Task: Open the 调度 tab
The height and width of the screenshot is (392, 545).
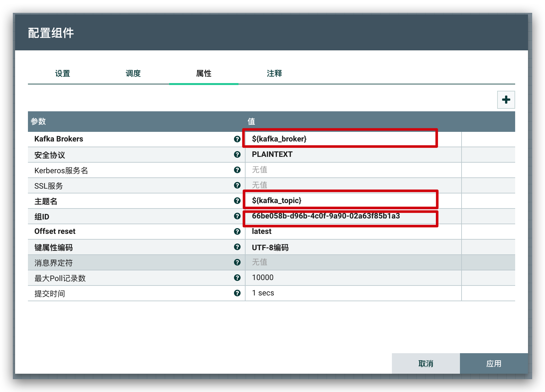Action: [x=133, y=73]
